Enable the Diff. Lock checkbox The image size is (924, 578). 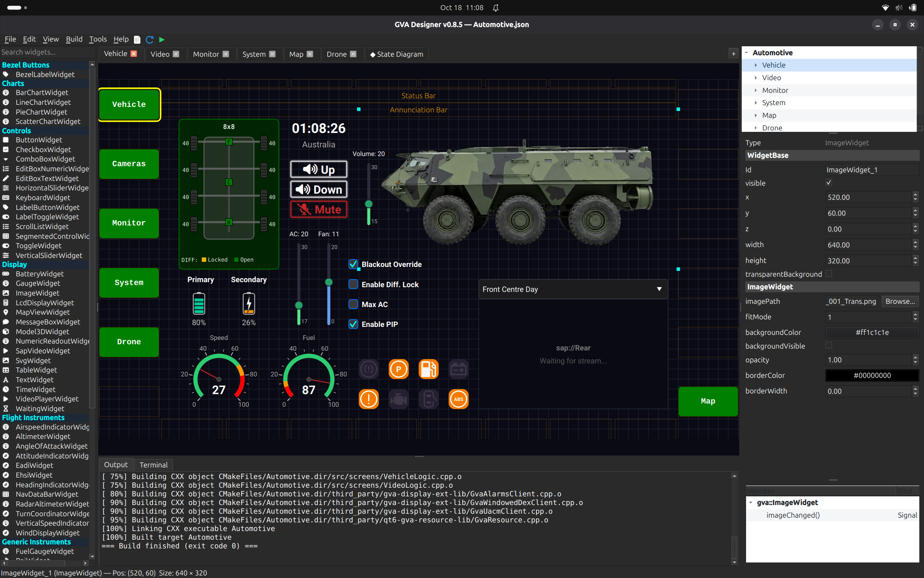click(x=353, y=284)
